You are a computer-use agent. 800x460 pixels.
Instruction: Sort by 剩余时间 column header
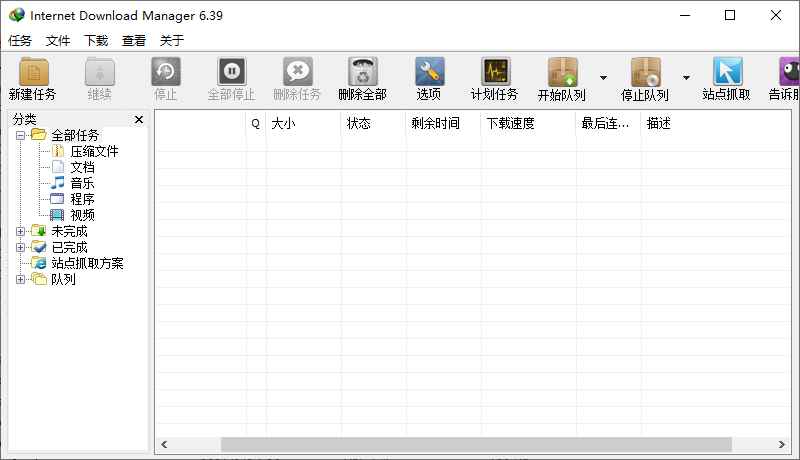pyautogui.click(x=443, y=123)
